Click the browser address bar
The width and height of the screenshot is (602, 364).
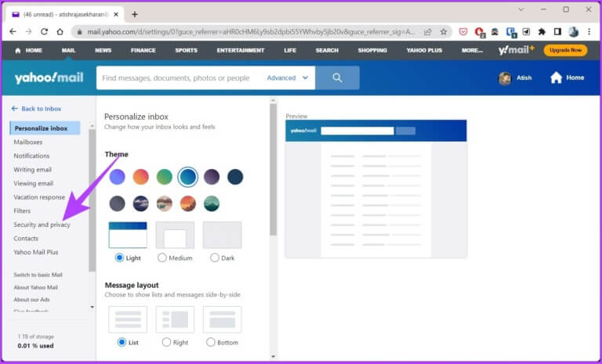(x=252, y=32)
